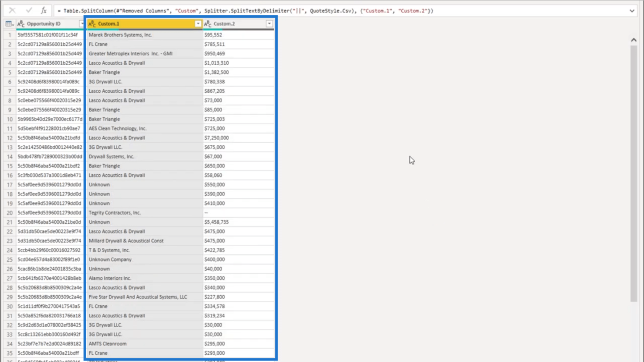644x362 pixels.
Task: Select Opportunity ID '5ccb4bb29f60c00016027592'
Action: pos(49,250)
